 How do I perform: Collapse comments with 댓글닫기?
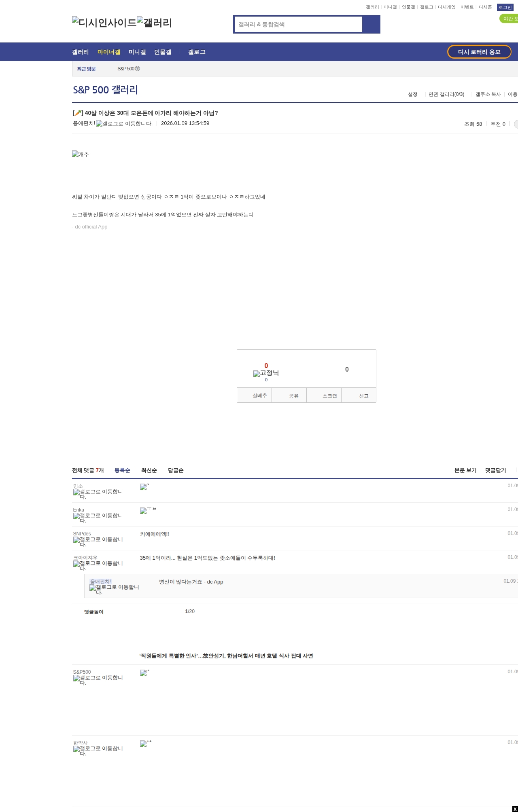496,470
